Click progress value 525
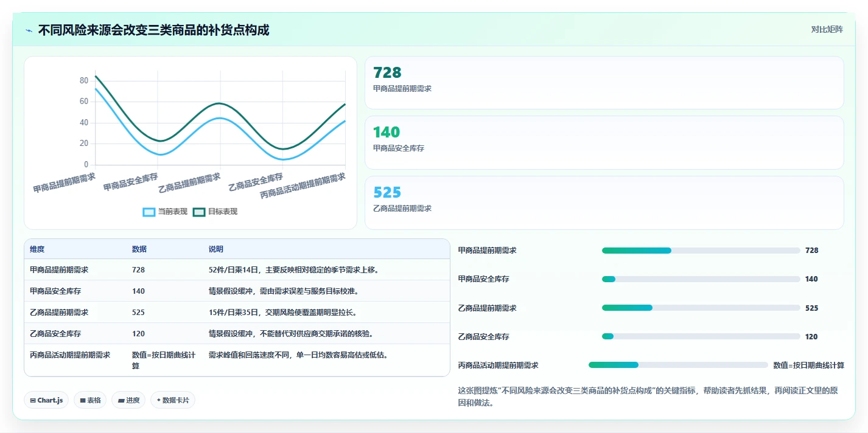868x433 pixels. (811, 308)
